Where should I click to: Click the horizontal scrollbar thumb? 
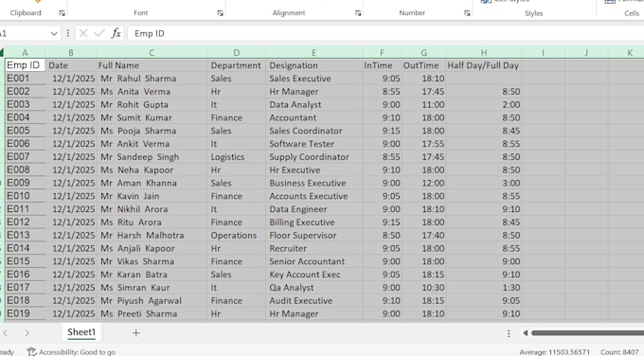(x=587, y=333)
